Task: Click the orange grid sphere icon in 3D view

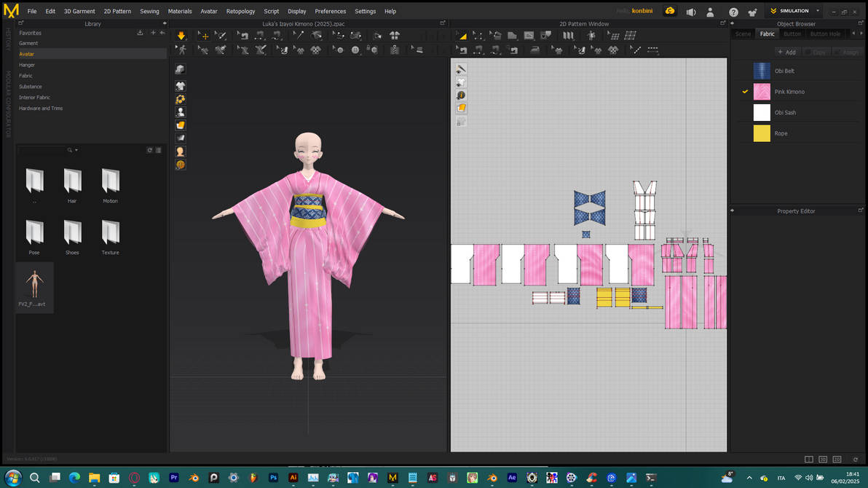Action: click(x=181, y=165)
